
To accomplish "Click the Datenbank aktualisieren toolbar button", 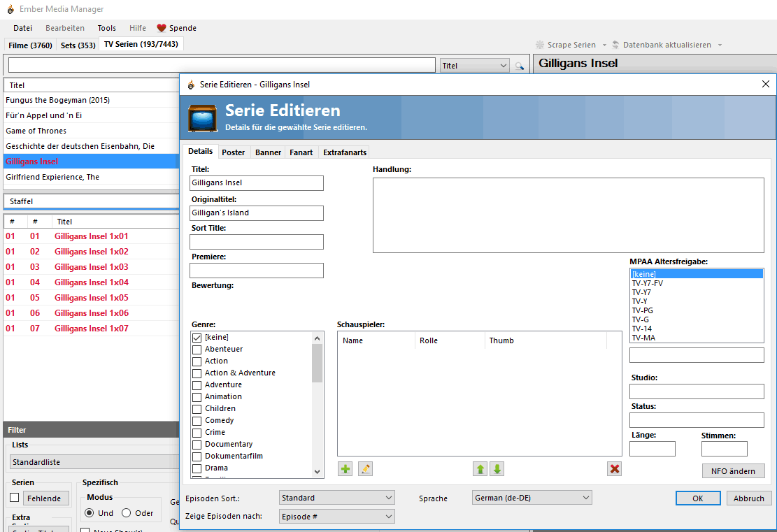I will pyautogui.click(x=662, y=45).
